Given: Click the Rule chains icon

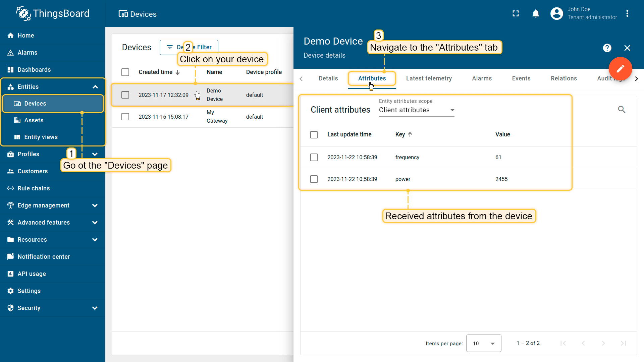Looking at the screenshot, I should [10, 188].
